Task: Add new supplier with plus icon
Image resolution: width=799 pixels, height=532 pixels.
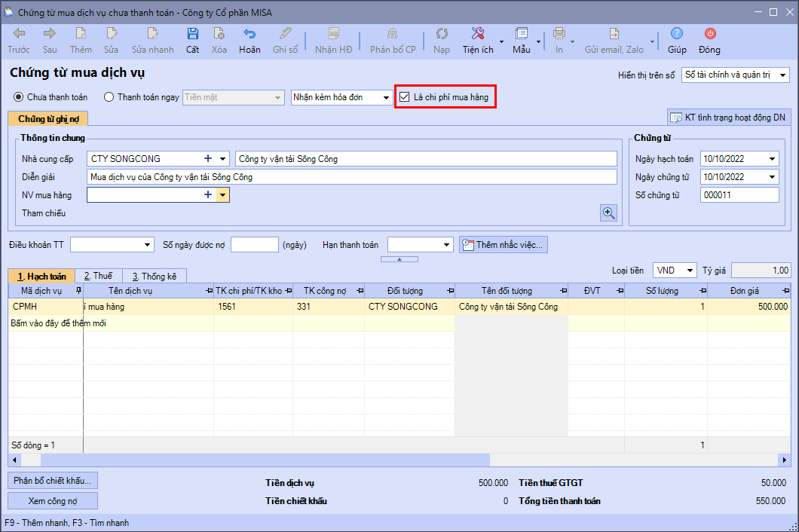Action: [208, 159]
